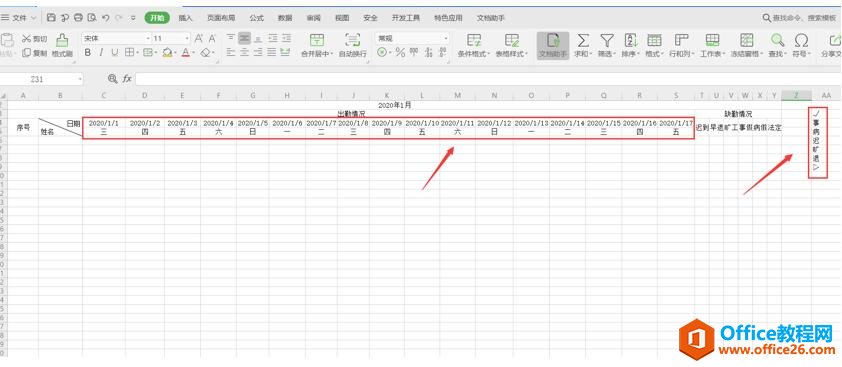
Task: Open Conditional Formatting (条件格式)
Action: (474, 46)
